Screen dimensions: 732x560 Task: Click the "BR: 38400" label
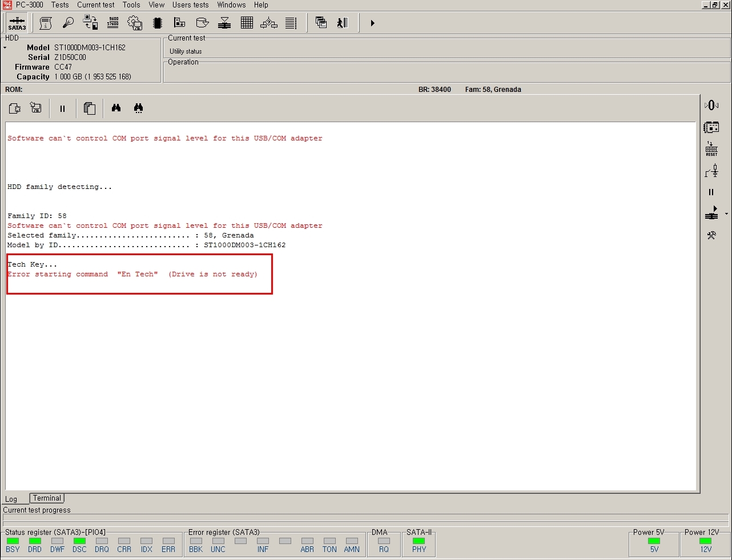coord(435,90)
